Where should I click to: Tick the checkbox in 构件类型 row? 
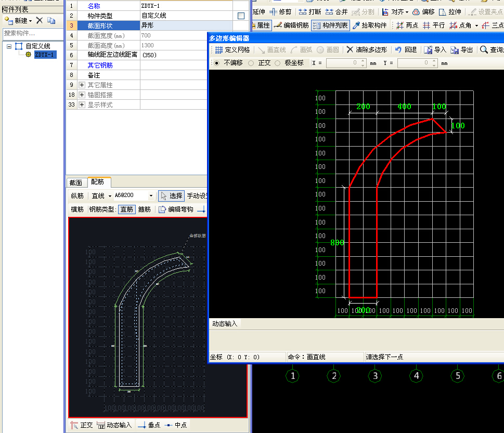241,16
